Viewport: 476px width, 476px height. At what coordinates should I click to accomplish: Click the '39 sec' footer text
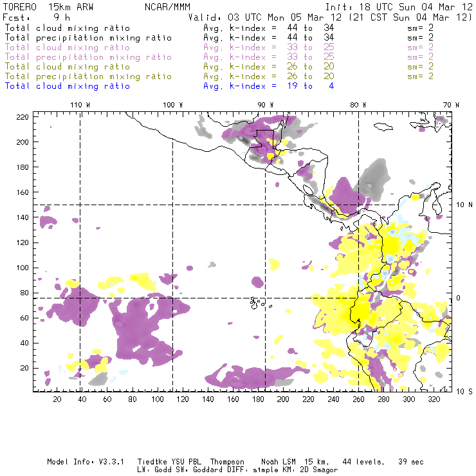coord(411,462)
